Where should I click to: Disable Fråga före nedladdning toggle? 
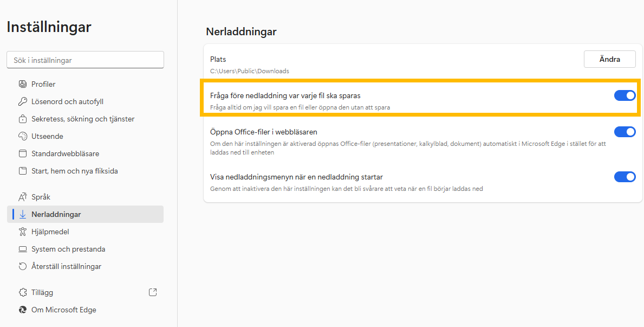(625, 95)
